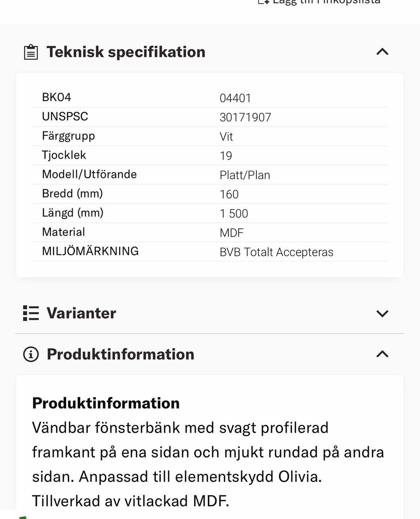The image size is (420, 519).
Task: Click the BVB Totalt Accepteras value
Action: 276,252
